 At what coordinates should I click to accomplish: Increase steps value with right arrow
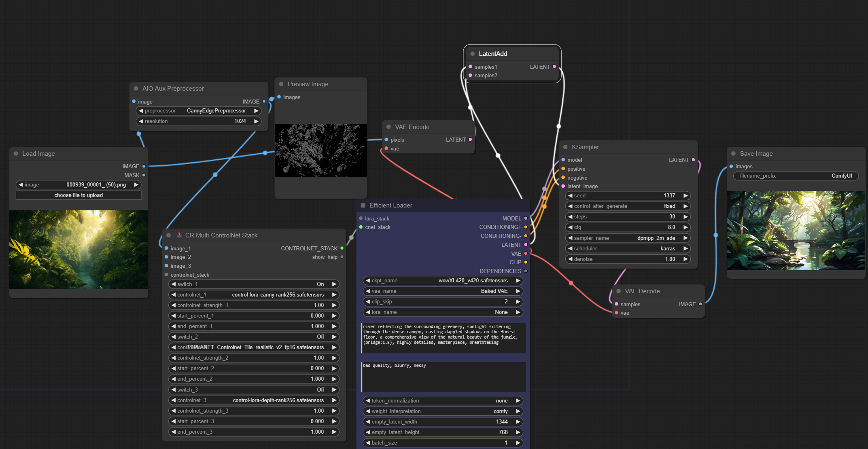click(685, 217)
